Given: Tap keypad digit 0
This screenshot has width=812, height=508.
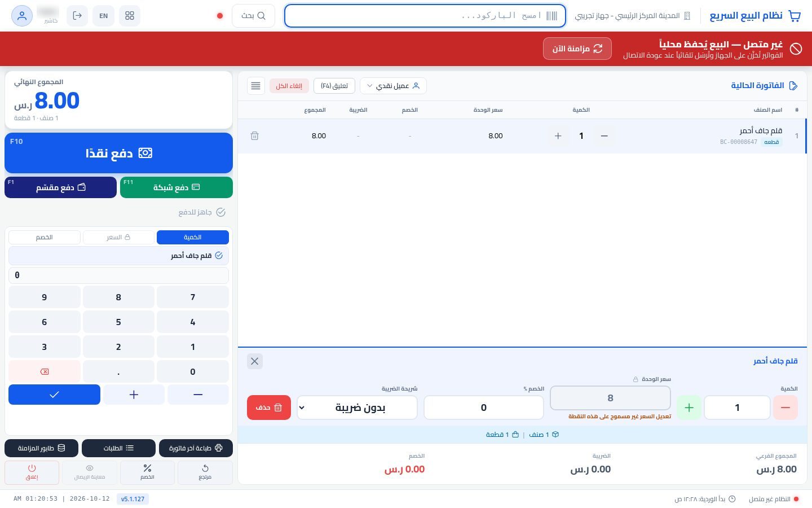Looking at the screenshot, I should click(x=193, y=371).
